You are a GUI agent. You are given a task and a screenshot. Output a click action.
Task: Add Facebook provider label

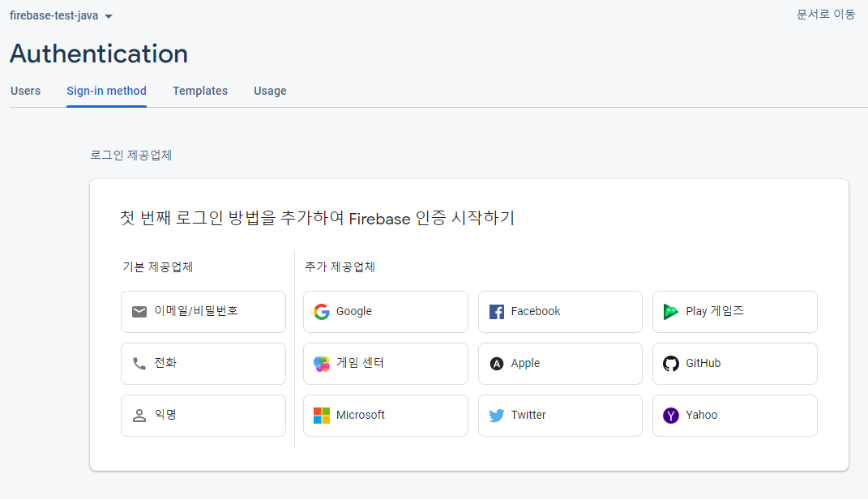(535, 311)
